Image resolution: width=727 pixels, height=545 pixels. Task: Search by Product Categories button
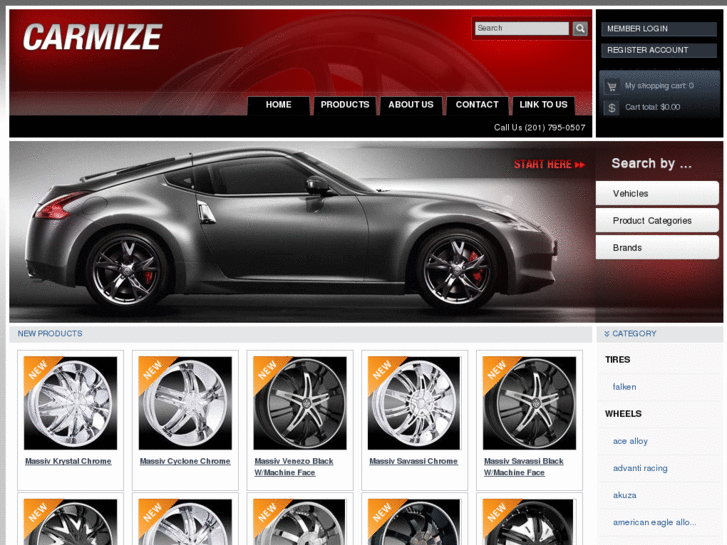click(657, 221)
